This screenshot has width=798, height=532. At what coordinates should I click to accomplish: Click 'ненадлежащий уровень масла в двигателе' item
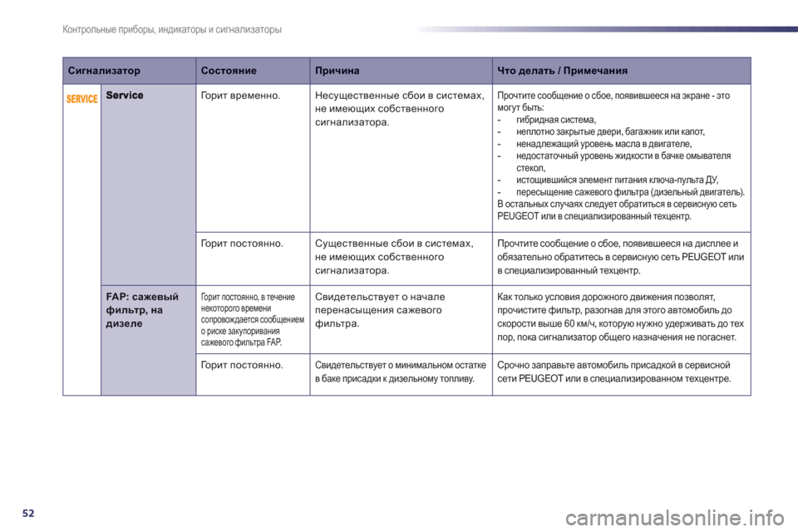604,144
